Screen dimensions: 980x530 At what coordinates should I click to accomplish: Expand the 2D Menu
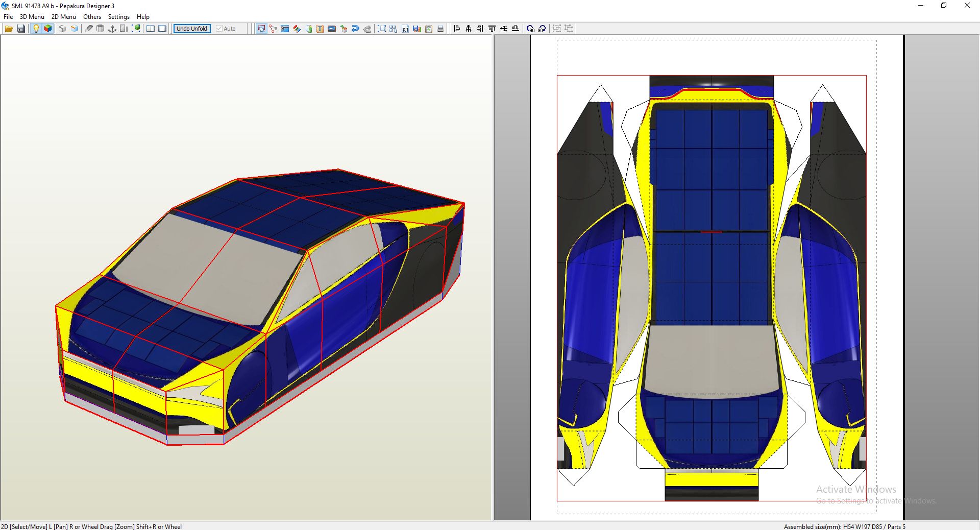click(x=63, y=17)
